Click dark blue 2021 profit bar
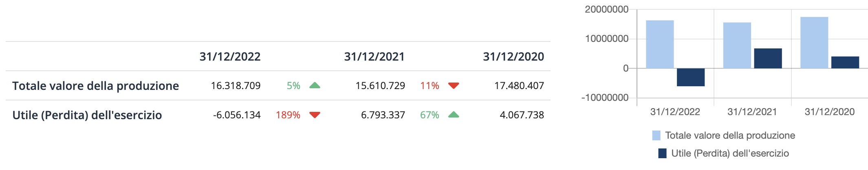 click(768, 58)
